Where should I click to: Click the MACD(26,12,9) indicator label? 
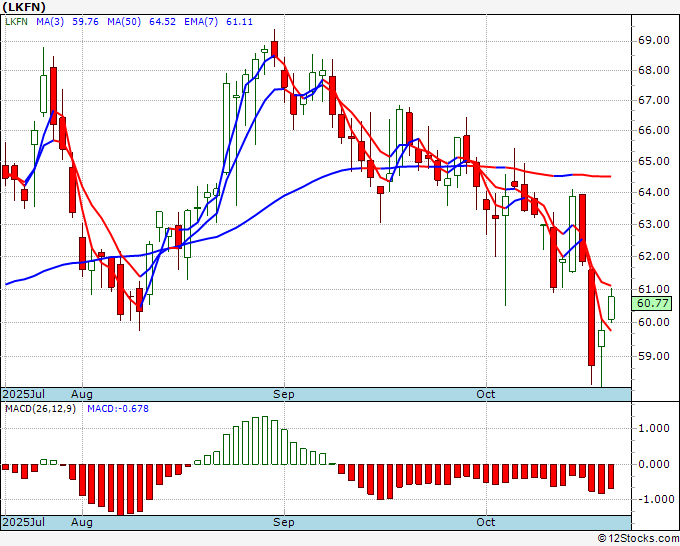pos(40,409)
